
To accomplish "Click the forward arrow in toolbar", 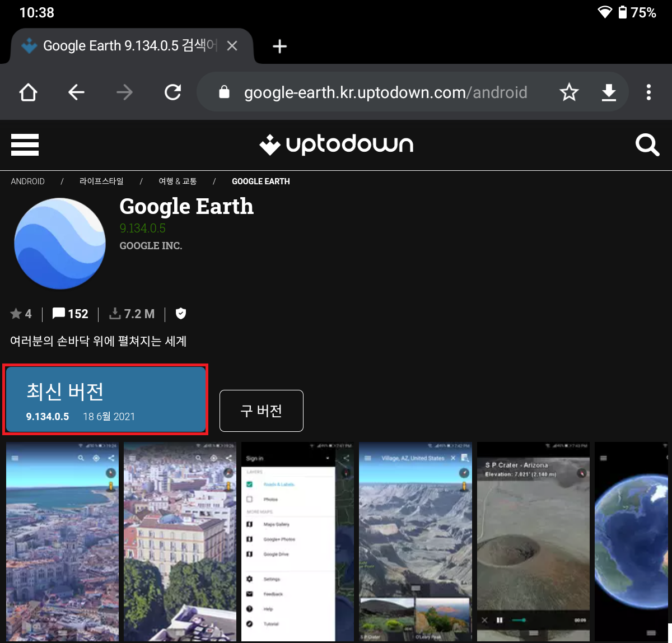I will point(124,92).
